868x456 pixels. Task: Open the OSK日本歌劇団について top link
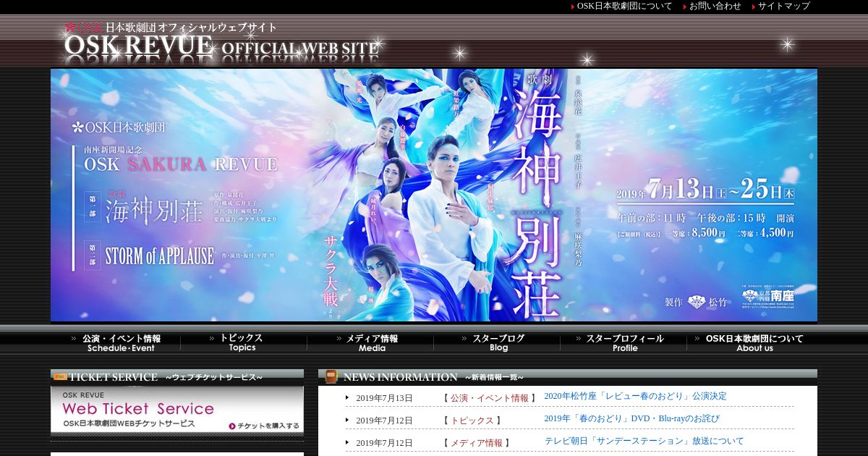[624, 6]
